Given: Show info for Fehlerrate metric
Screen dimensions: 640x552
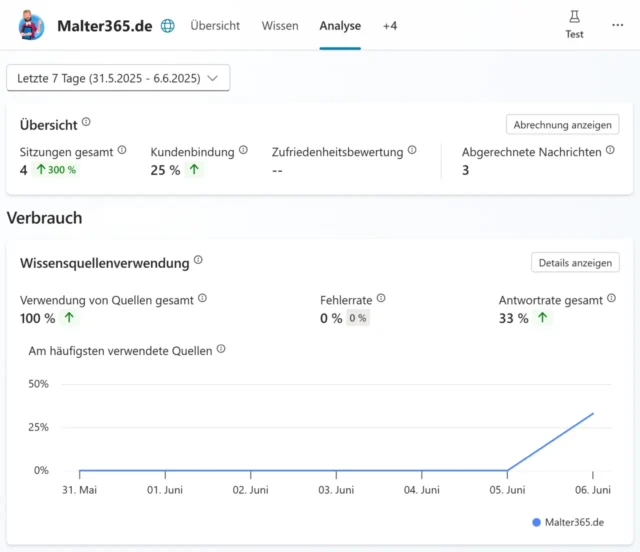Looking at the screenshot, I should point(381,298).
